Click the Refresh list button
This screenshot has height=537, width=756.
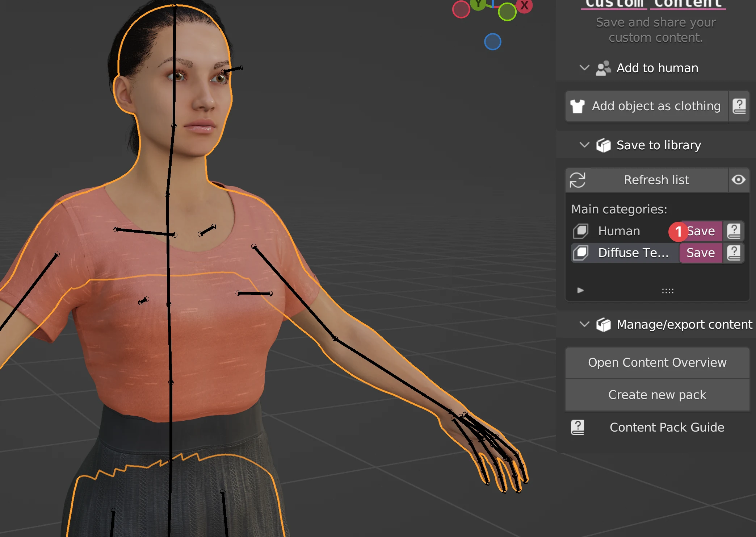coord(647,180)
